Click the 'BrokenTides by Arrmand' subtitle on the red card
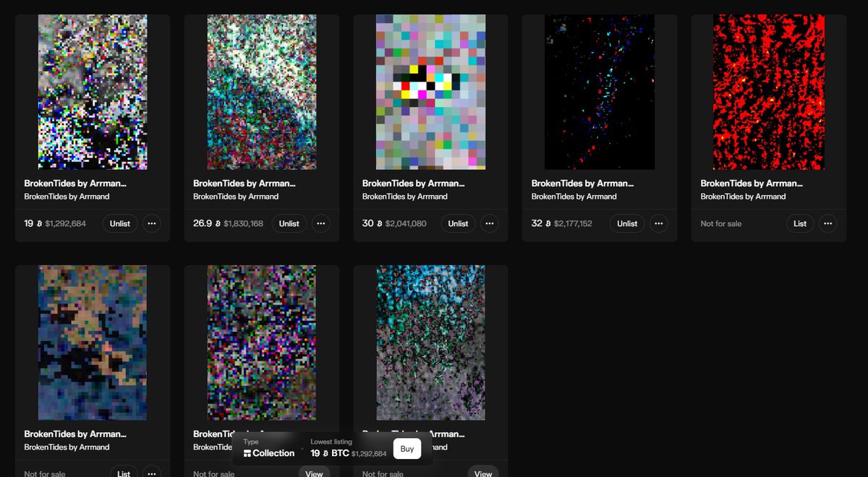 (x=744, y=197)
